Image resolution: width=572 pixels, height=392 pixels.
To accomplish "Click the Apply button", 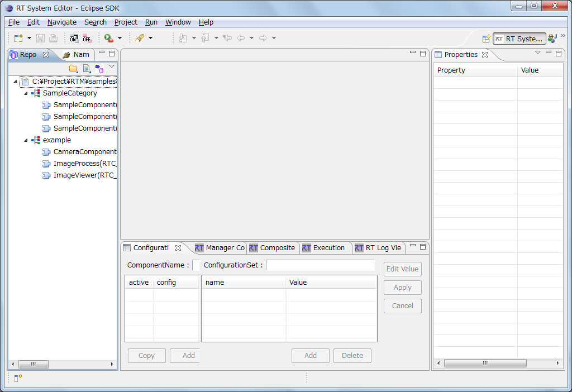I will [402, 288].
